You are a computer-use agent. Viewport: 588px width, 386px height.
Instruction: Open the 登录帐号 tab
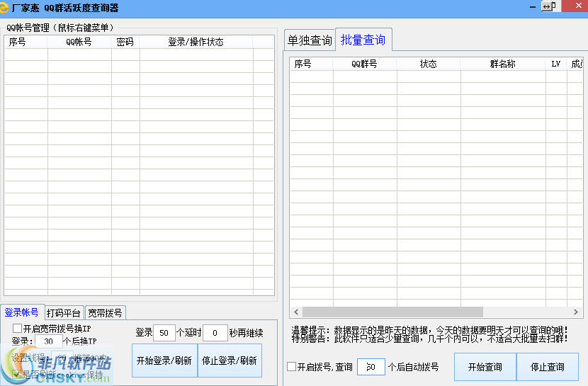22,312
